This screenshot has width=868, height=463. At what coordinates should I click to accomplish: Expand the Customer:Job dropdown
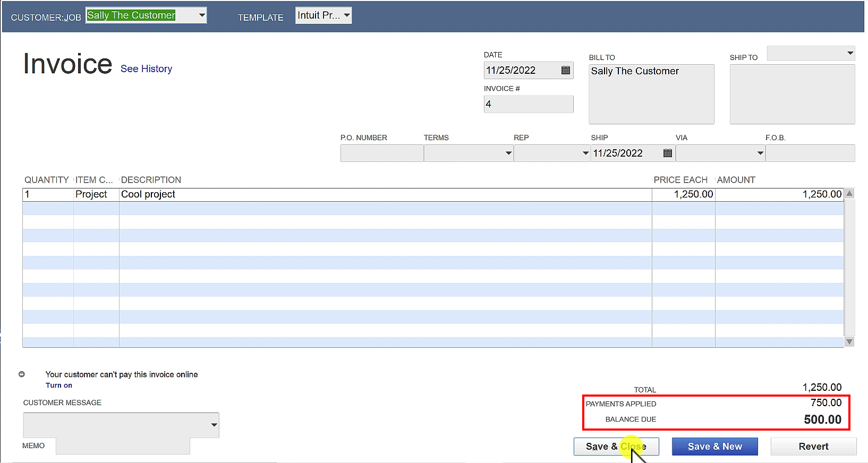tap(202, 15)
